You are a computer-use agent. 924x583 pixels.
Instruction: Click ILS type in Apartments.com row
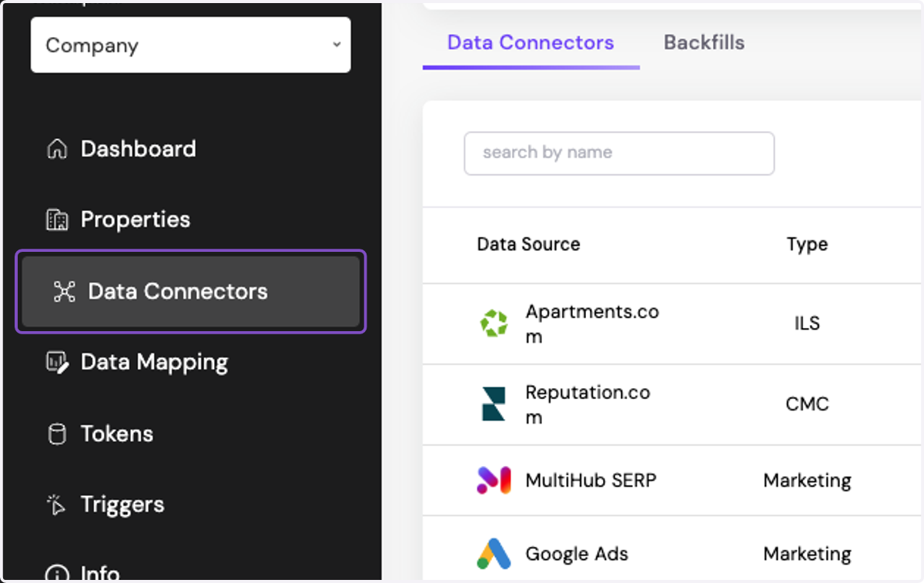(807, 323)
